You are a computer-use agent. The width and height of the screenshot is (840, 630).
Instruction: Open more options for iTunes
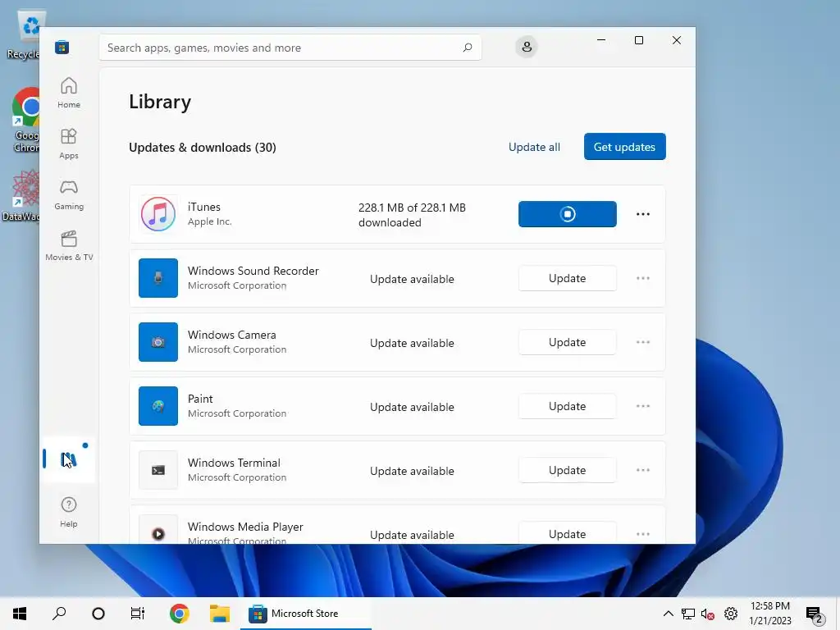pyautogui.click(x=643, y=214)
